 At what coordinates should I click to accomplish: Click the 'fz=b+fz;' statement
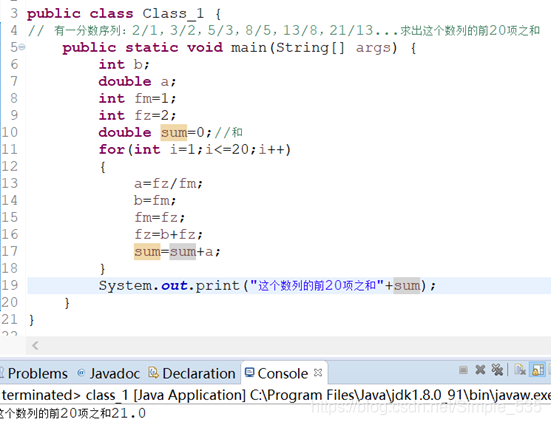168,234
